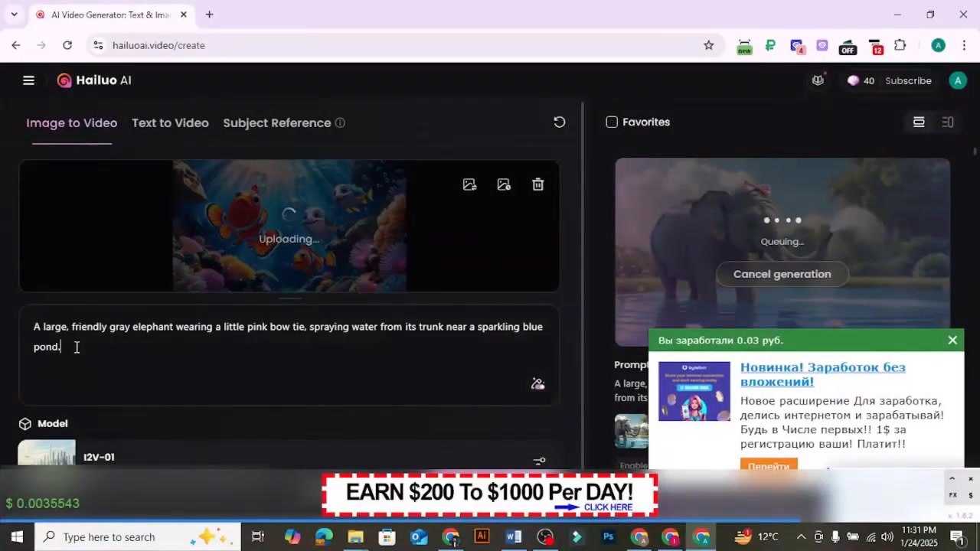
Task: Collapse the earnings widget with up chevron
Action: pyautogui.click(x=952, y=479)
